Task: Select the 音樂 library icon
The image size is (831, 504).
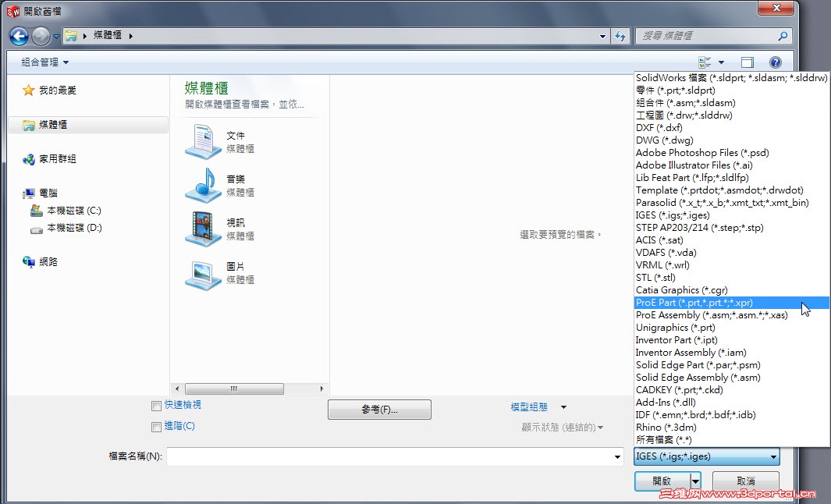Action: click(x=204, y=186)
